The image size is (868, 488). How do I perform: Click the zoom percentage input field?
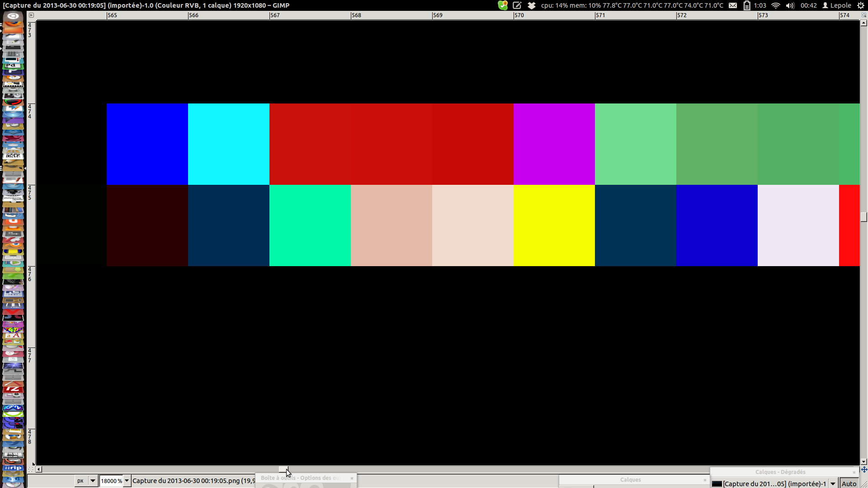point(111,481)
